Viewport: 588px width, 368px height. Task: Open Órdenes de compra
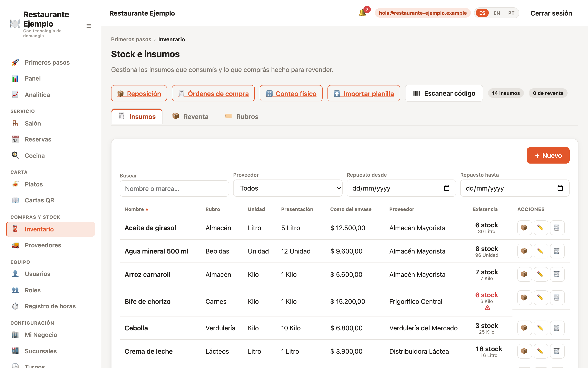pos(213,93)
